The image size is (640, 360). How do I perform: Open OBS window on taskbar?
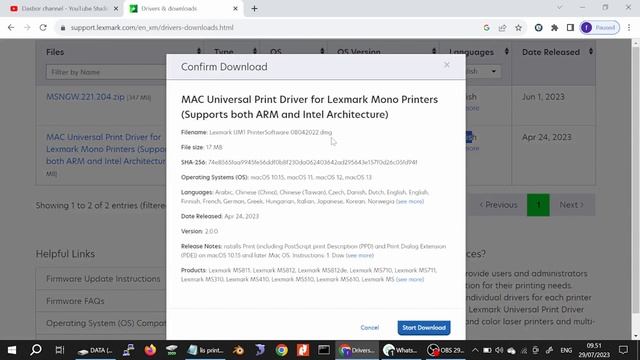tap(445, 350)
